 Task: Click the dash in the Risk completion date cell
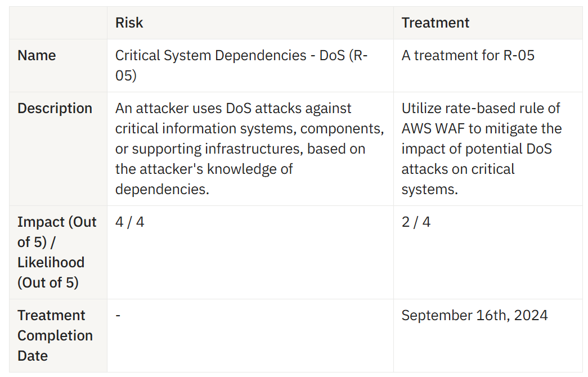coord(118,316)
